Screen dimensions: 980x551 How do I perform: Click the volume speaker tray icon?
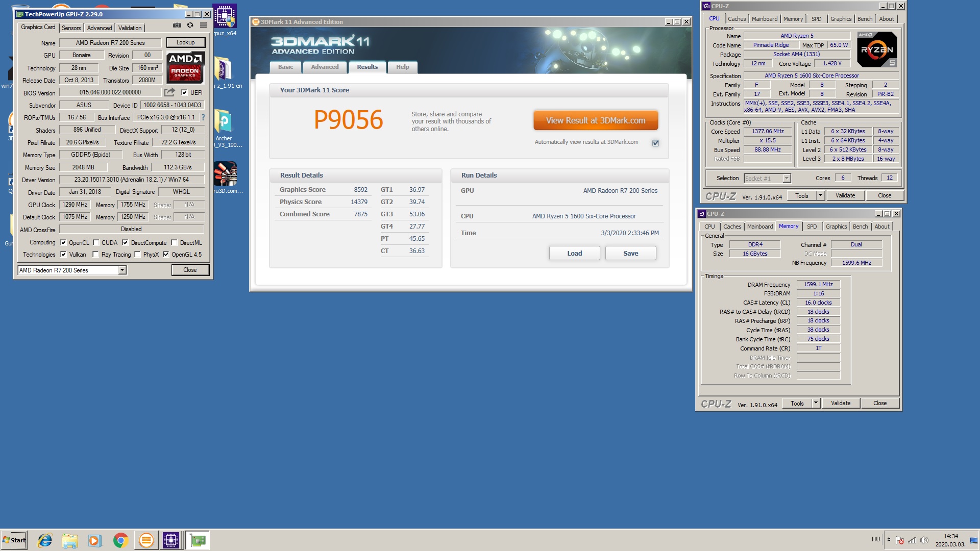point(924,540)
